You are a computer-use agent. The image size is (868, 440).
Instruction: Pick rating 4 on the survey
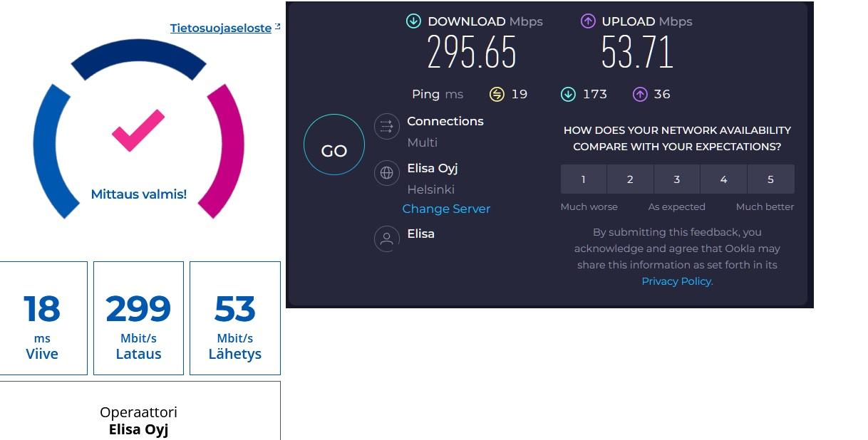(723, 179)
